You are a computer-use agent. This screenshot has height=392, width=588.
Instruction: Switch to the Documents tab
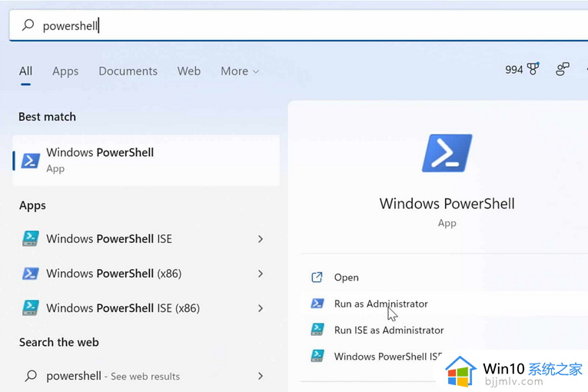tap(128, 71)
